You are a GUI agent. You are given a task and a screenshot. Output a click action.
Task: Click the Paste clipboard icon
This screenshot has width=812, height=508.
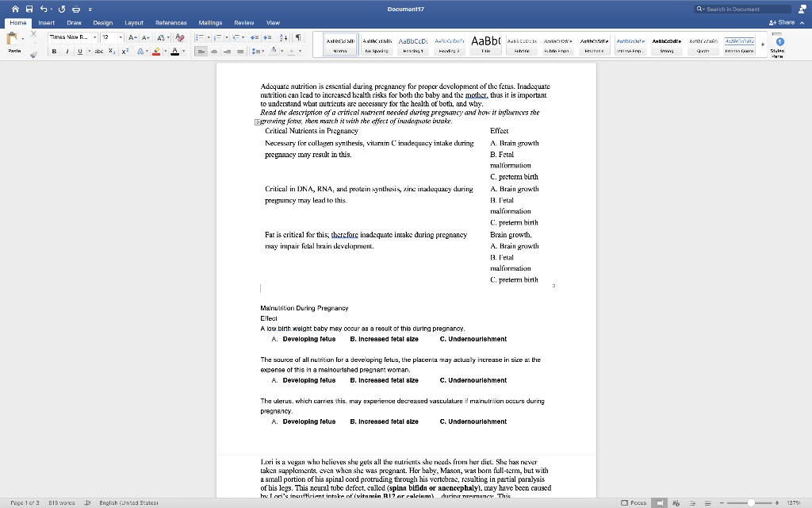point(12,39)
